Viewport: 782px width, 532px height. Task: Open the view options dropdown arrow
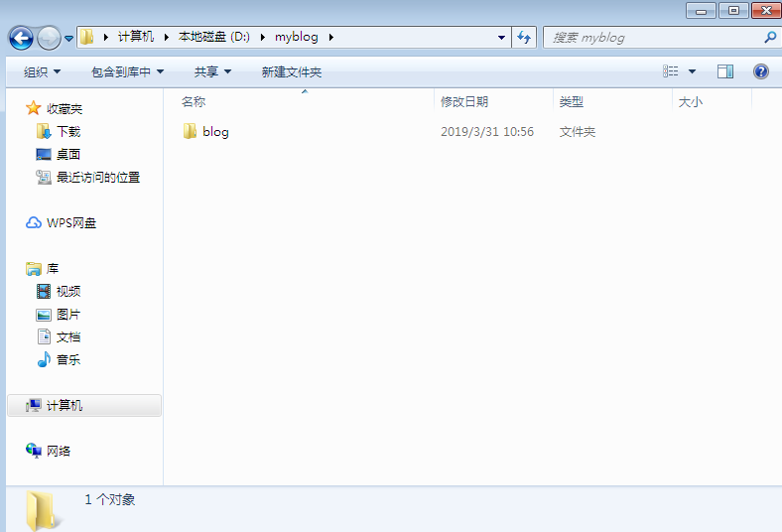693,71
